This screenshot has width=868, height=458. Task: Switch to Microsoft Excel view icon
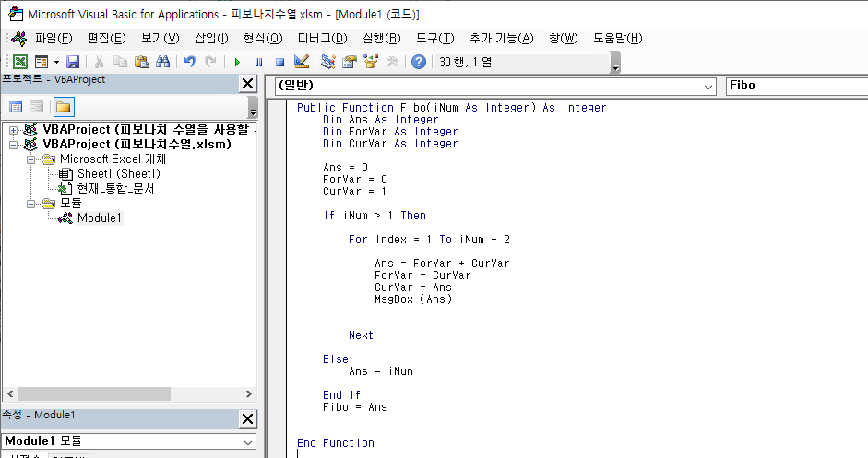point(20,62)
